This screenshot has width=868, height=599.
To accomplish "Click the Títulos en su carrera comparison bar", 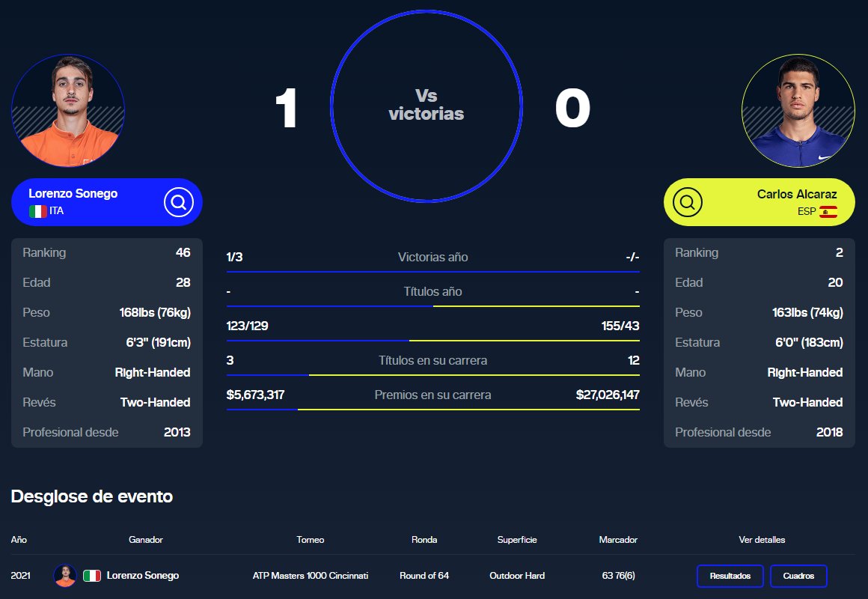I will [433, 375].
